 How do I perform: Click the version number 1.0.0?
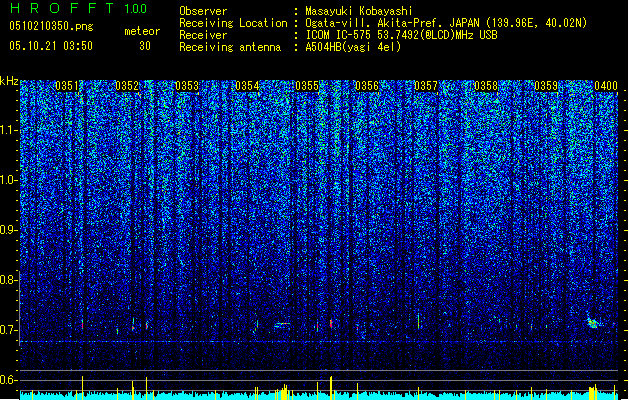(135, 9)
